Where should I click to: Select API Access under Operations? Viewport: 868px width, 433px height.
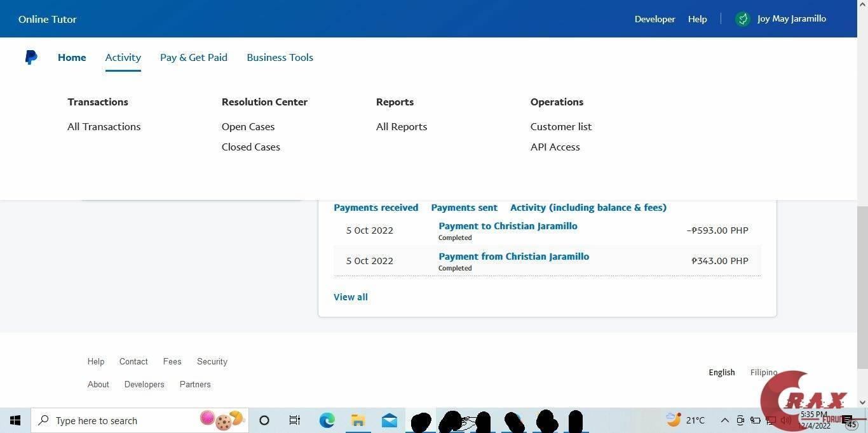[555, 147]
